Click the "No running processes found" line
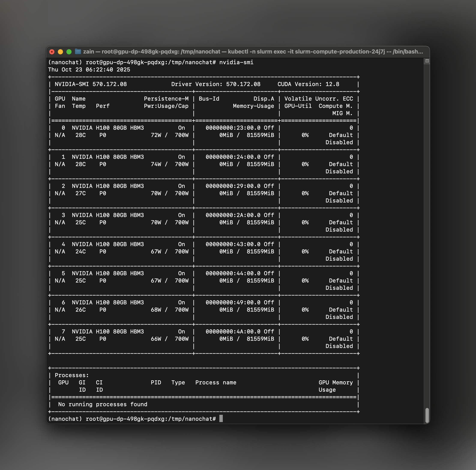 pyautogui.click(x=102, y=404)
